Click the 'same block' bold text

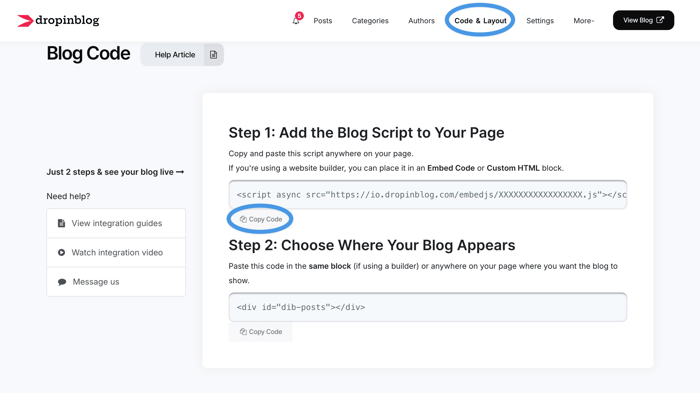(x=329, y=266)
